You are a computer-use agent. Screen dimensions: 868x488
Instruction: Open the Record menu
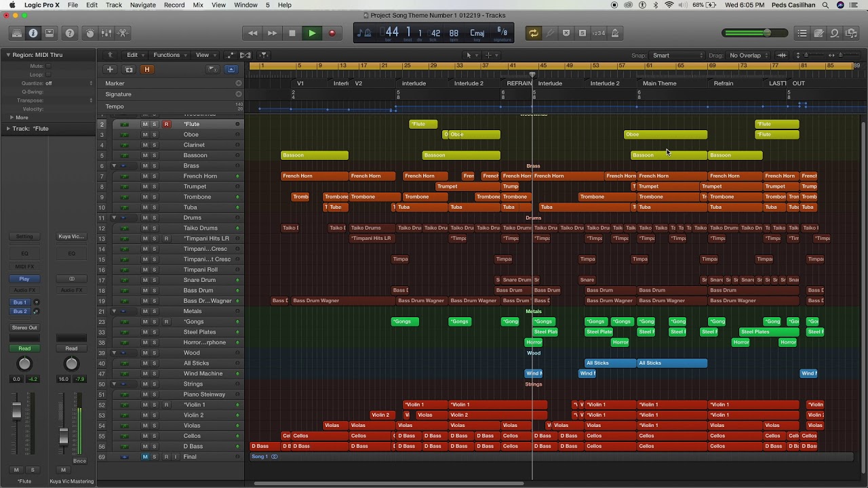[x=174, y=5]
